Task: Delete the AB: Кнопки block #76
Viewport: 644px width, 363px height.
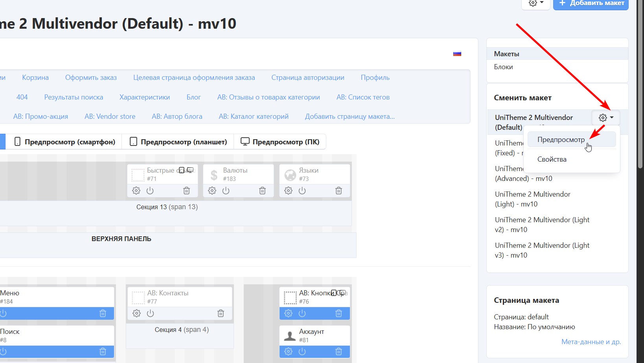Action: (x=339, y=313)
